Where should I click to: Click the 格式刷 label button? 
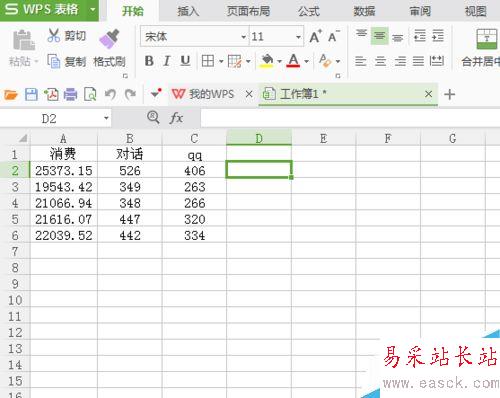coord(109,61)
